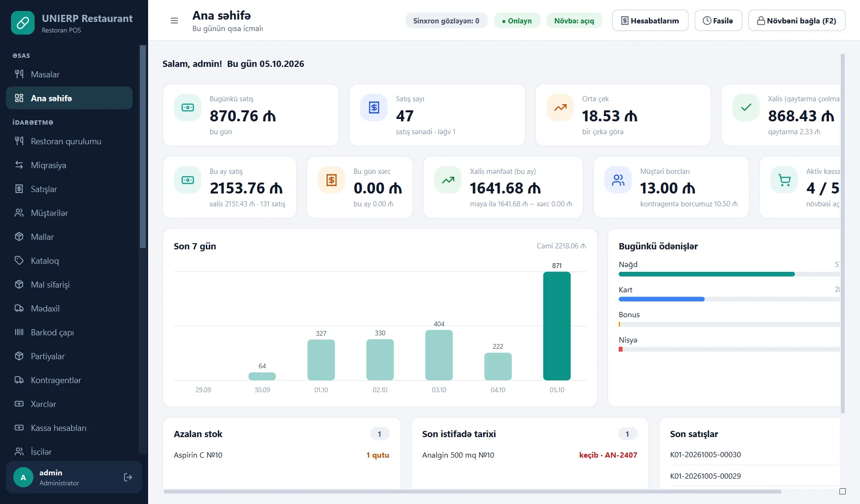Click the Fasilə button
Screen dimensions: 860x504
click(x=718, y=21)
